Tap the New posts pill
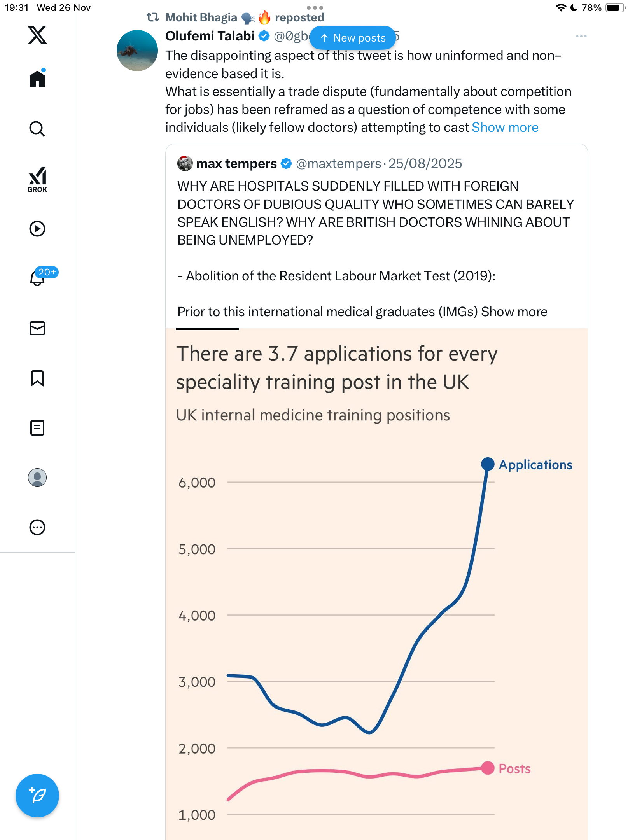630x840 pixels. tap(353, 38)
